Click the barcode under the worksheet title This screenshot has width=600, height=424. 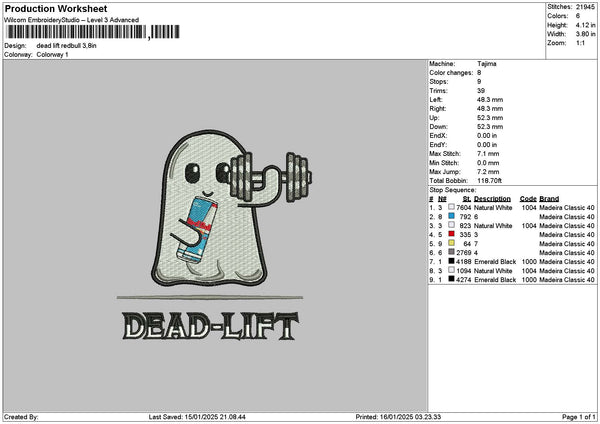pos(92,32)
